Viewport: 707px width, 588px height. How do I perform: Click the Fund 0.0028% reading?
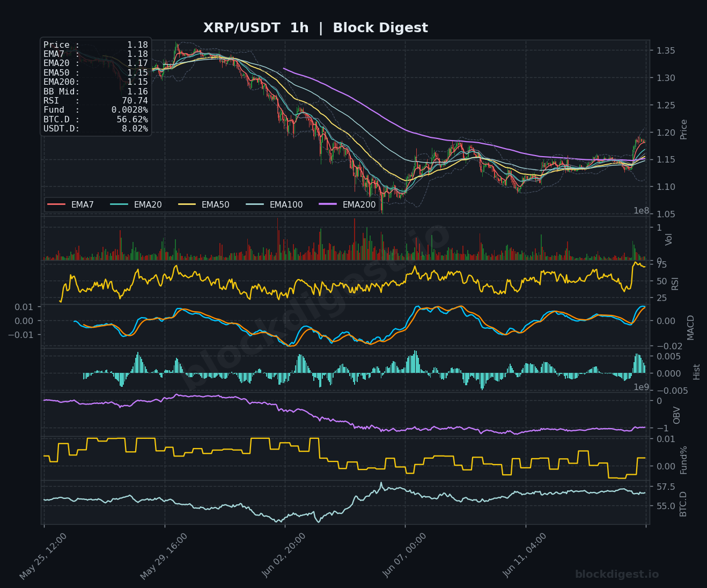pos(95,110)
